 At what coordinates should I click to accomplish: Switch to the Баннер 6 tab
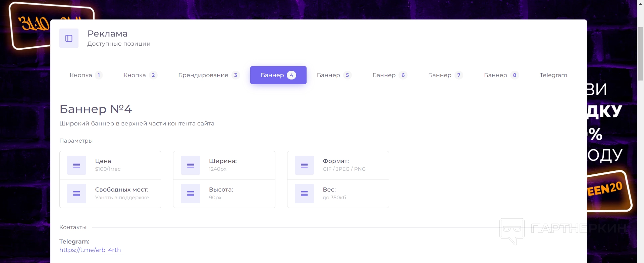[x=390, y=75]
